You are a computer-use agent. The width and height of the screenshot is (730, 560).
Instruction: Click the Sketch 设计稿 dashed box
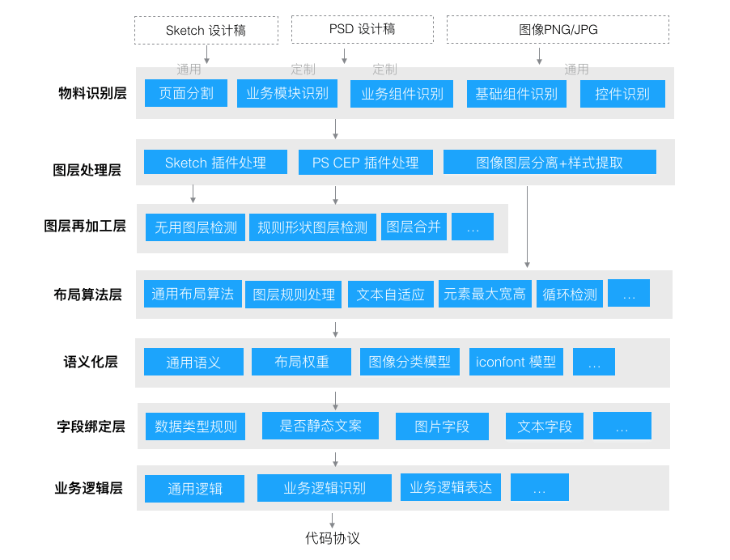(206, 30)
